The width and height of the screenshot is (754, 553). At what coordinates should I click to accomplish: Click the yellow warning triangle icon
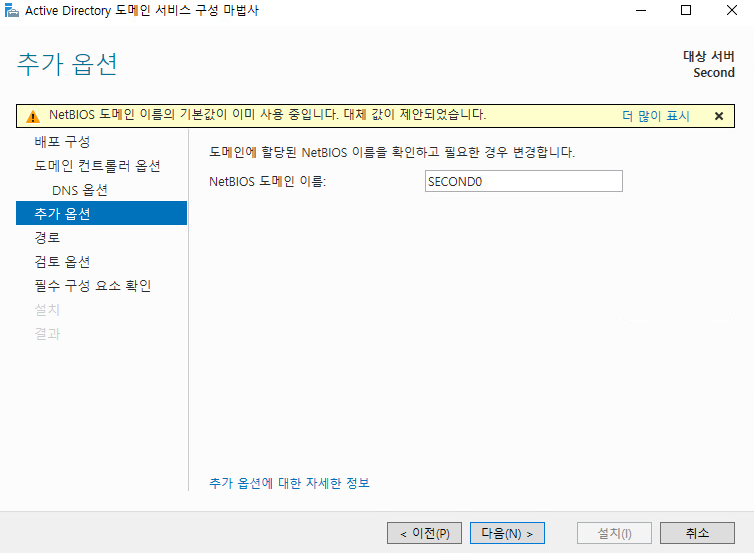33,116
